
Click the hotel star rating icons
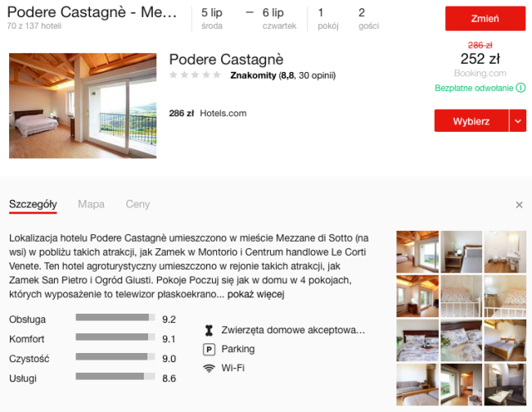[195, 75]
